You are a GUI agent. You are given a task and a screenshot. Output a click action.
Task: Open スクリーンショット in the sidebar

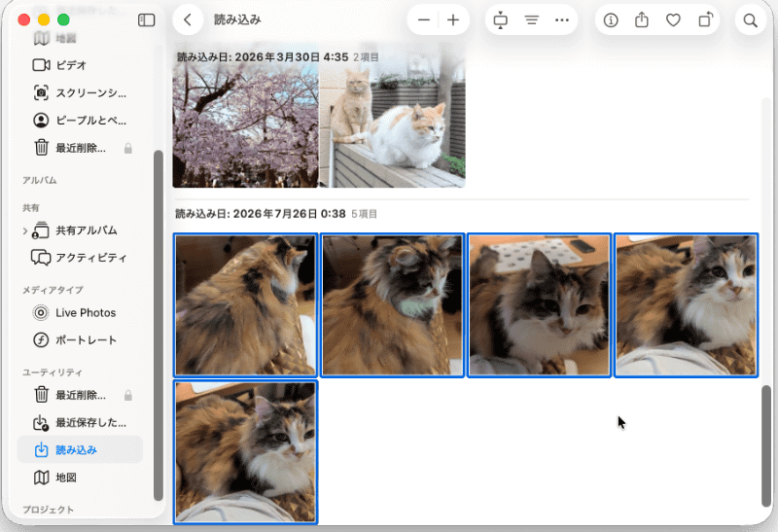click(x=81, y=92)
